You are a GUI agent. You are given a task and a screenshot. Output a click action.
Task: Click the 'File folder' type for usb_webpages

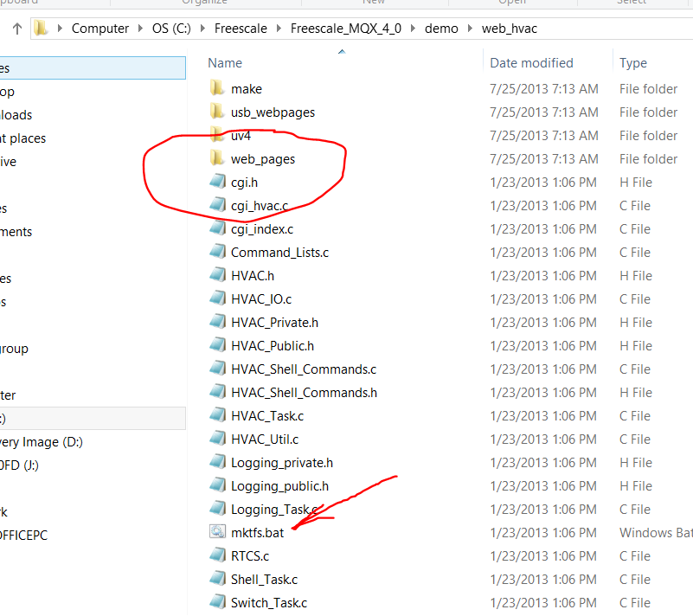coord(648,112)
